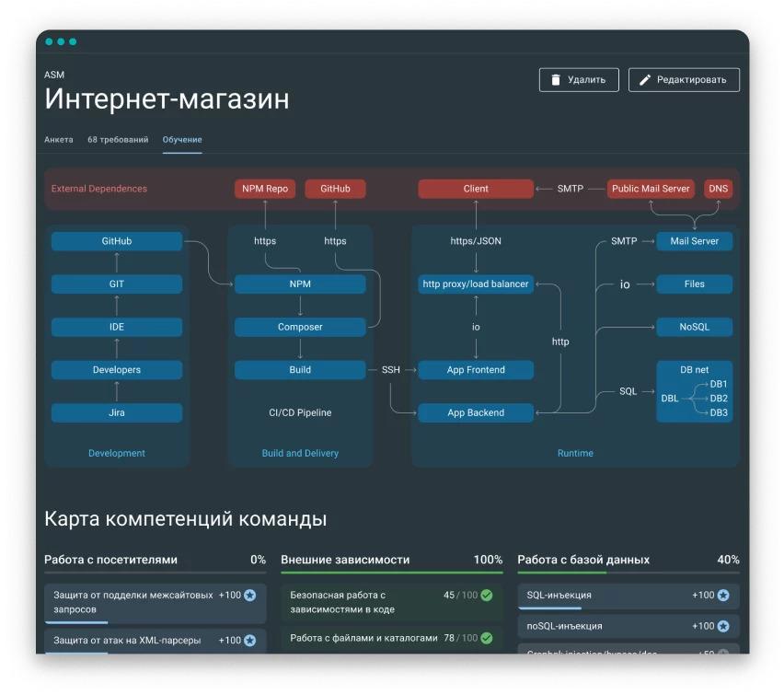Image resolution: width=784 pixels, height=695 pixels.
Task: Click the Работа с посетителями heading
Action: tap(110, 560)
